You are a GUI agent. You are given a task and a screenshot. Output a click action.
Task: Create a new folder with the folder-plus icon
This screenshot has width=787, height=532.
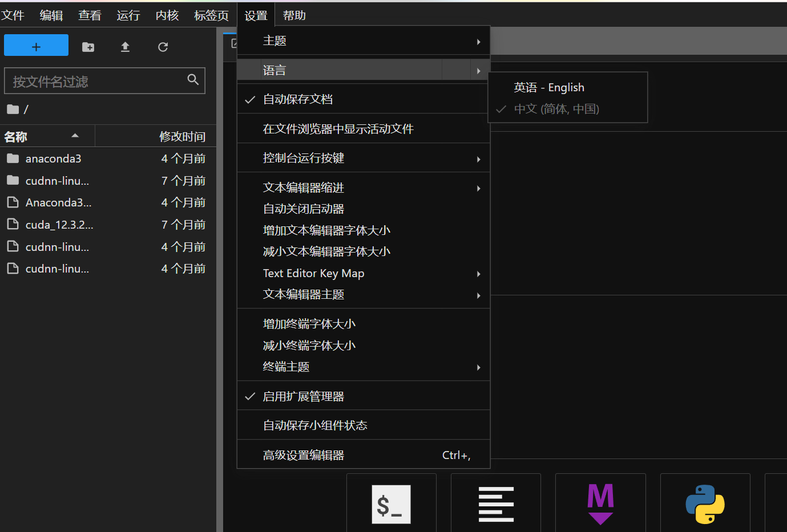pyautogui.click(x=88, y=47)
